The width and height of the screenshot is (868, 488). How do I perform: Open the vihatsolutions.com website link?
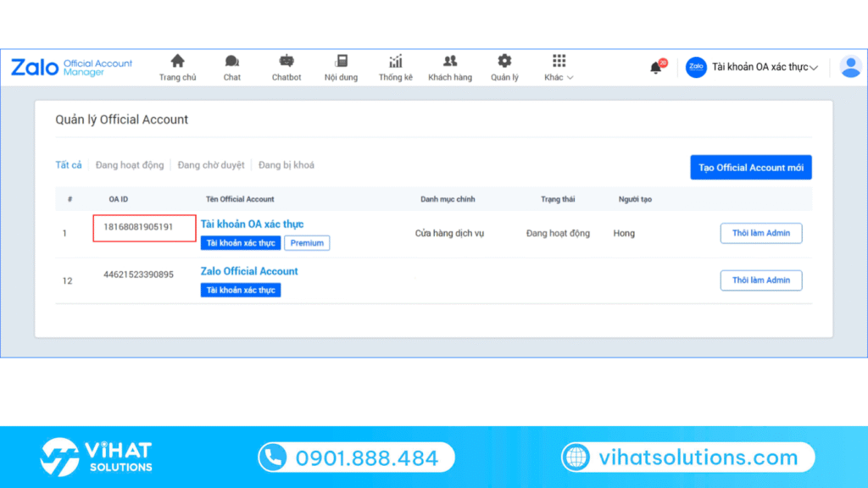698,457
